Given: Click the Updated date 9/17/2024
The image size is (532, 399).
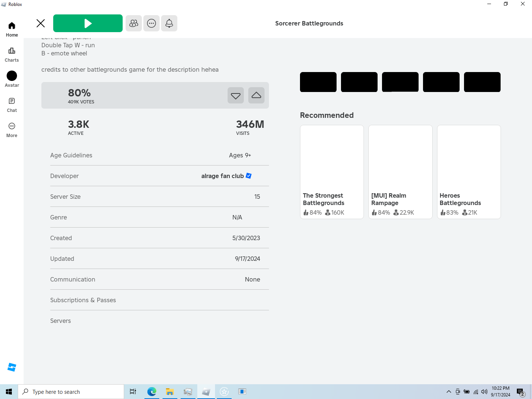Looking at the screenshot, I should (x=248, y=259).
